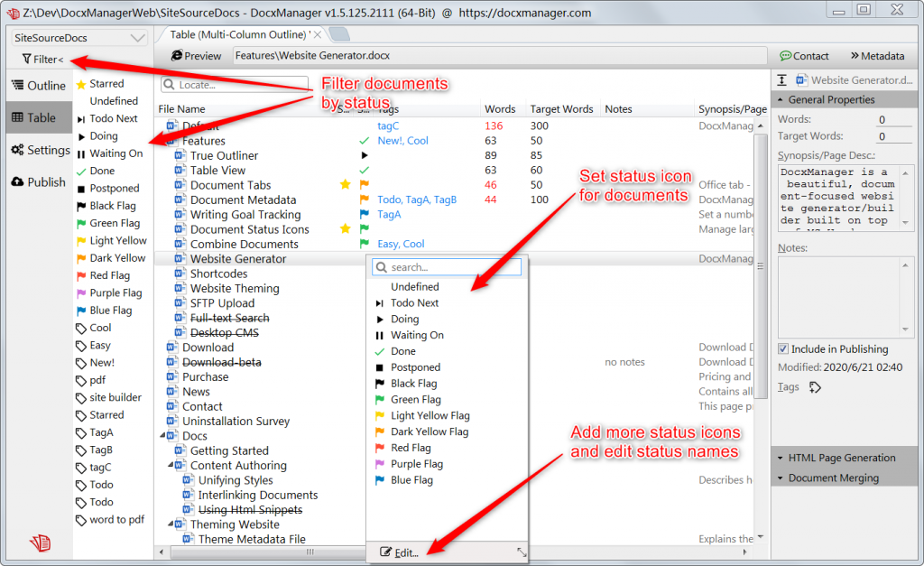Filter by Todo Next status
Viewport: 924px width, 566px height.
click(x=107, y=118)
